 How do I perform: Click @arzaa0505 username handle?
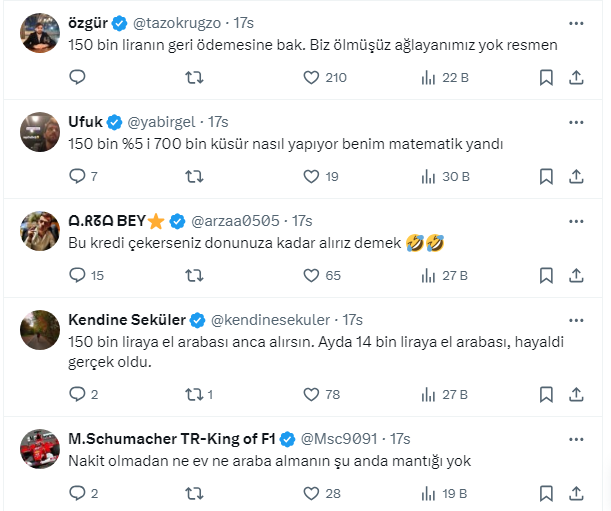point(238,221)
